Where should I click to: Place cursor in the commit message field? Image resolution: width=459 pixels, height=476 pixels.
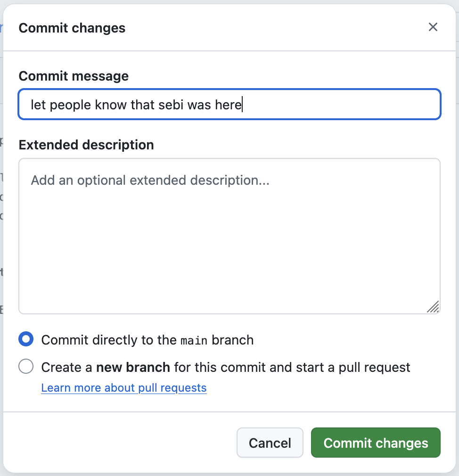pyautogui.click(x=229, y=104)
